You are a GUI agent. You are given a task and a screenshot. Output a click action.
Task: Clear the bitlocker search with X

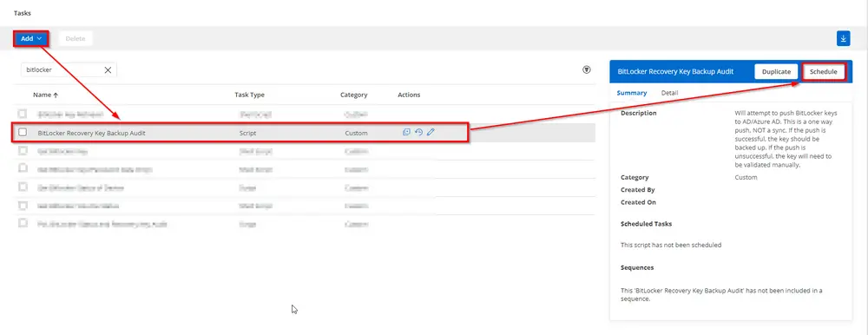coord(108,70)
